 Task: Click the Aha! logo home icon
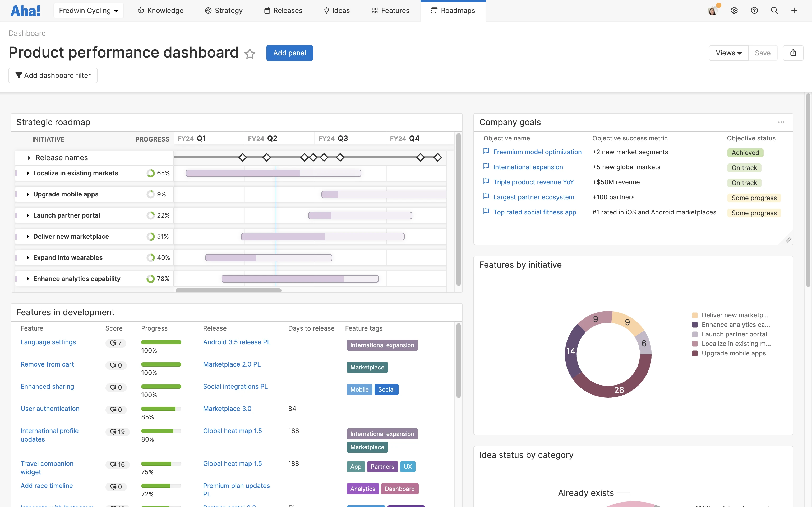25,10
